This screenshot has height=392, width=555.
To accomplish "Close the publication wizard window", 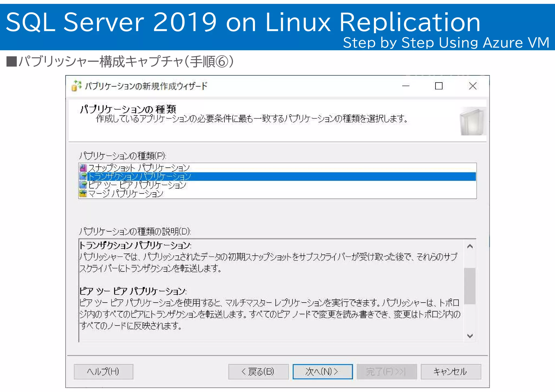I will click(473, 86).
